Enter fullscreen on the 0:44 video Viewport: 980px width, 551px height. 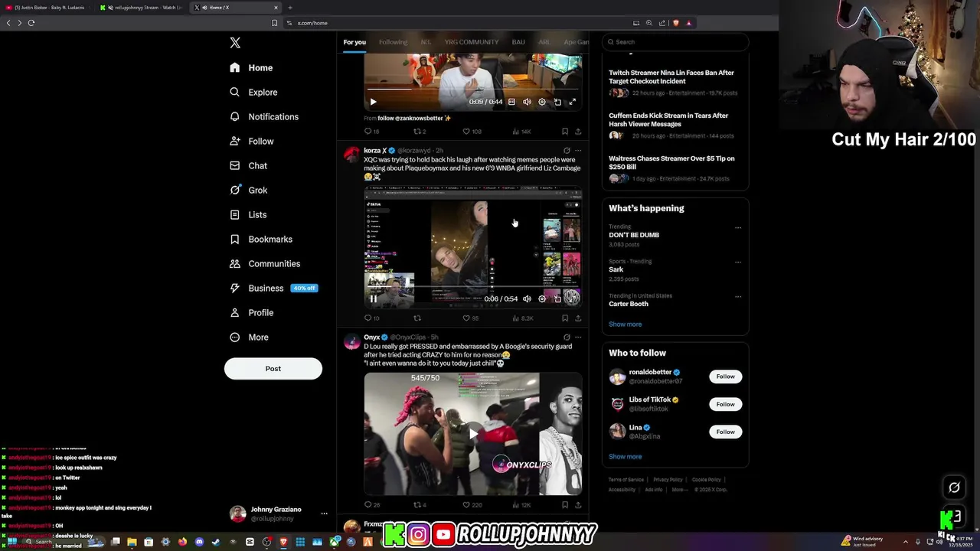[572, 102]
